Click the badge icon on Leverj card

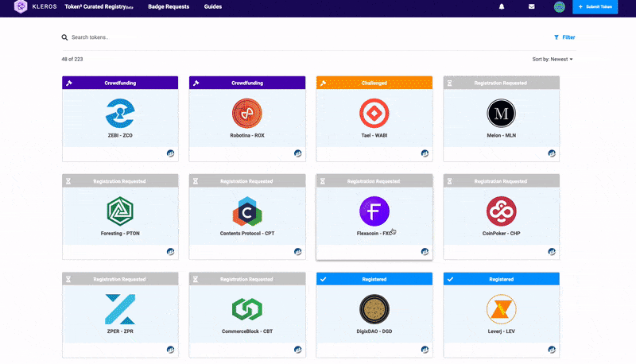pos(552,350)
